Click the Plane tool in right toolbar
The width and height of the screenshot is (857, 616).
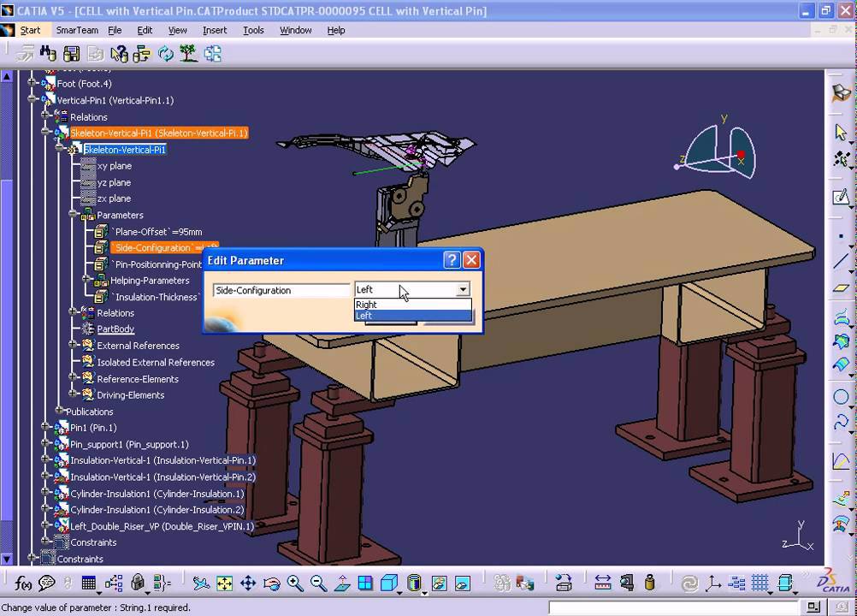841,288
